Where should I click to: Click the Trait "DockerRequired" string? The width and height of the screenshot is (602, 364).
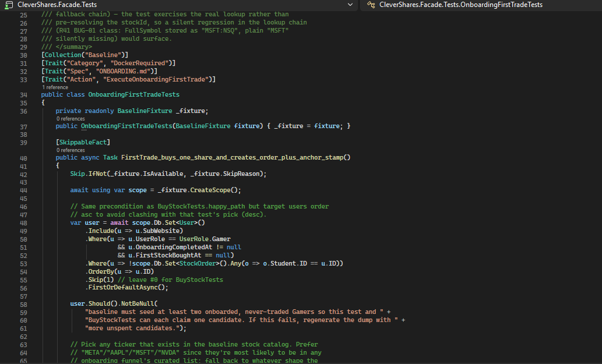(139, 63)
